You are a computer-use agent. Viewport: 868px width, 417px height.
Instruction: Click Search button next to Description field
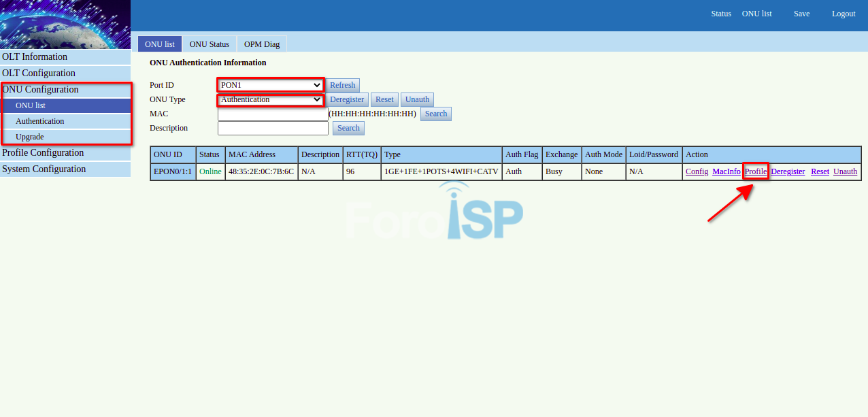pyautogui.click(x=348, y=128)
